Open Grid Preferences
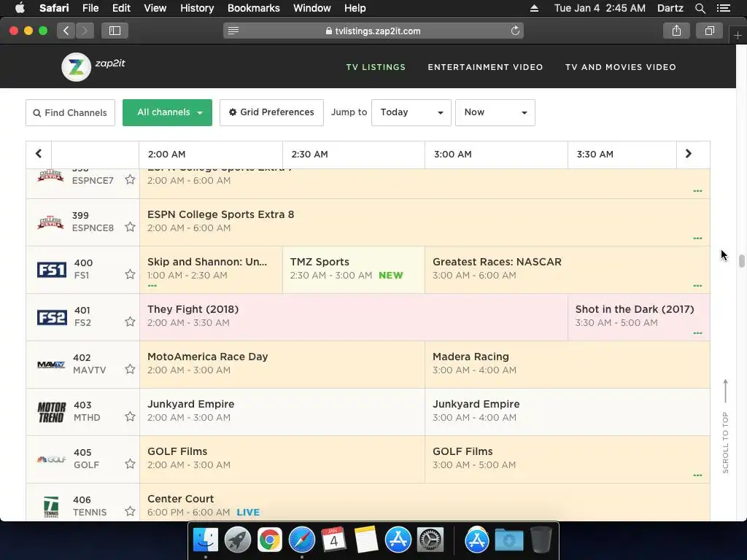The image size is (747, 560). (x=271, y=112)
